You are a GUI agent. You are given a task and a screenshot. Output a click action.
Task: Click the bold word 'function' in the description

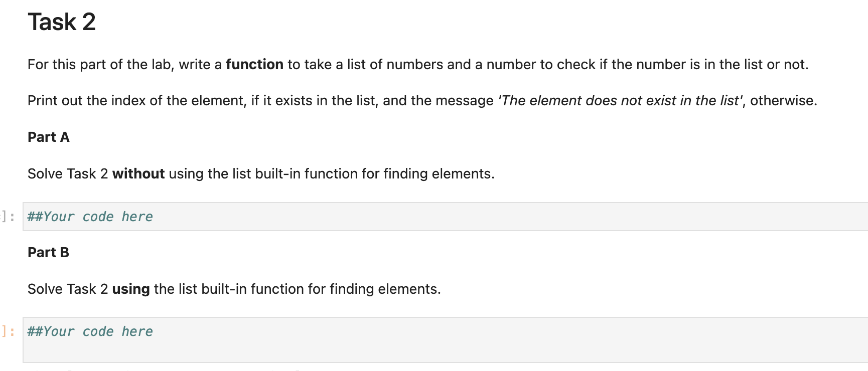click(254, 65)
